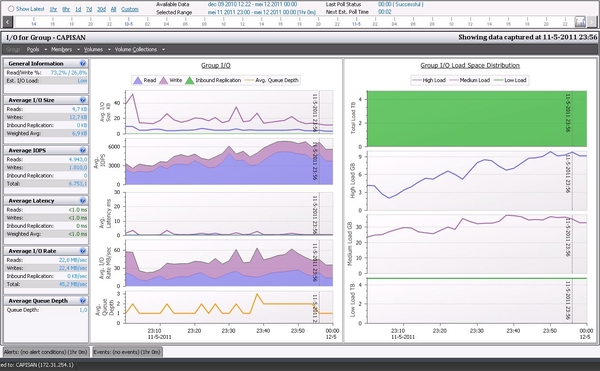The height and width of the screenshot is (371, 600).
Task: Expand the Volumes dropdown arrow
Action: tap(109, 49)
